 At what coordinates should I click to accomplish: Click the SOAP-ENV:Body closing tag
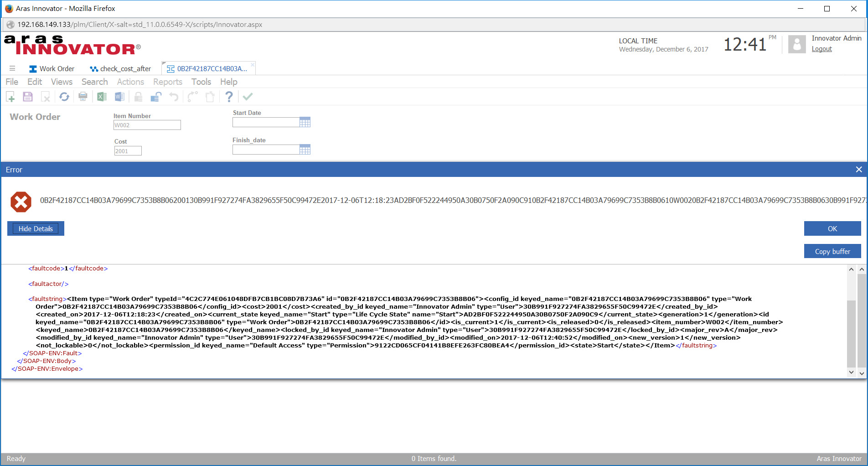(46, 361)
